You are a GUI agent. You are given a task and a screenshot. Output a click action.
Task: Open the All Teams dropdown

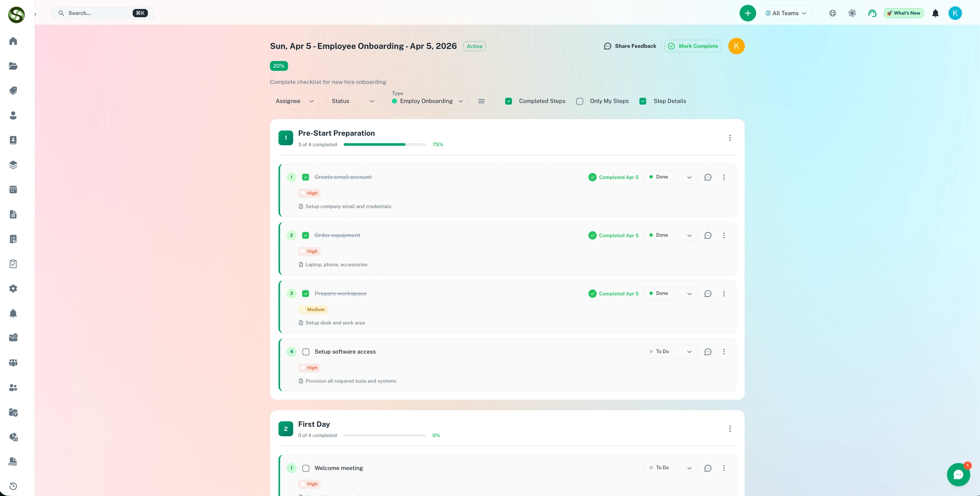coord(786,13)
